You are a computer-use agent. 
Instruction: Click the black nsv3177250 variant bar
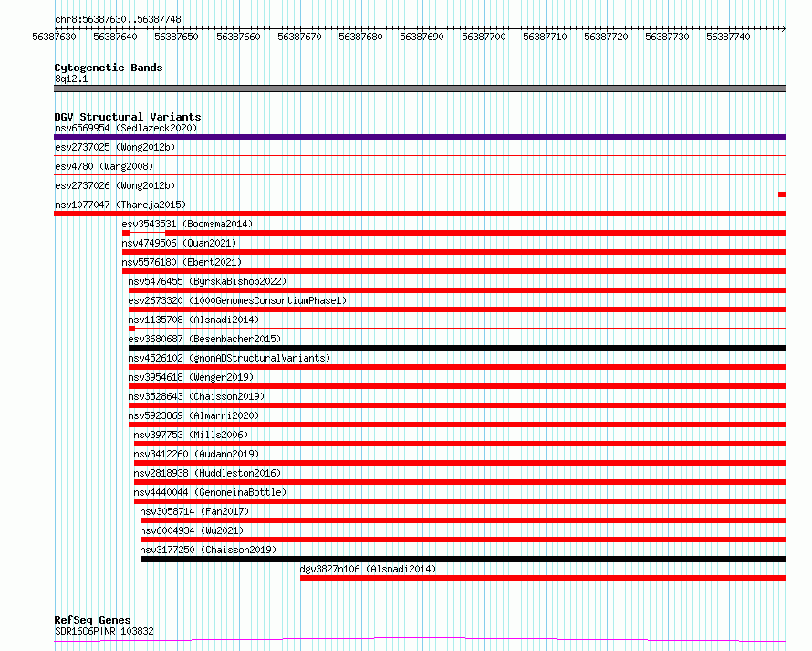(x=463, y=559)
